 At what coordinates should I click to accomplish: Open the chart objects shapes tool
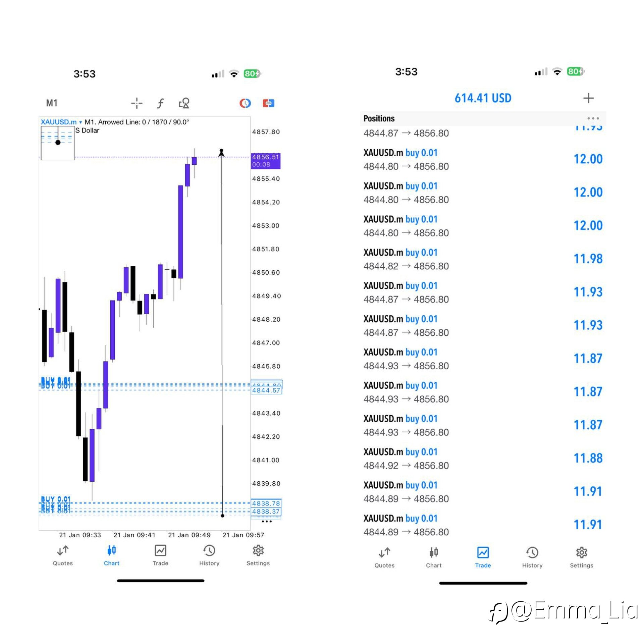click(184, 103)
